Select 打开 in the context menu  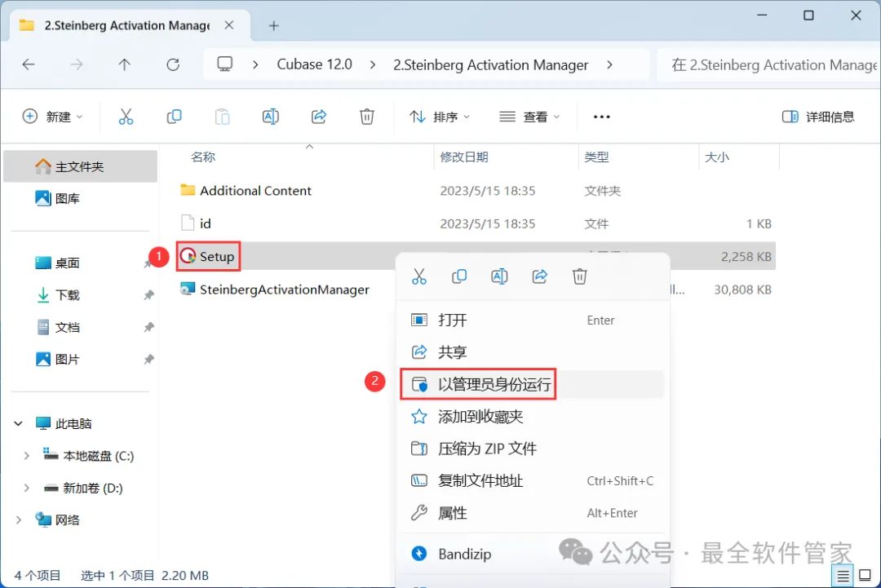click(532, 321)
